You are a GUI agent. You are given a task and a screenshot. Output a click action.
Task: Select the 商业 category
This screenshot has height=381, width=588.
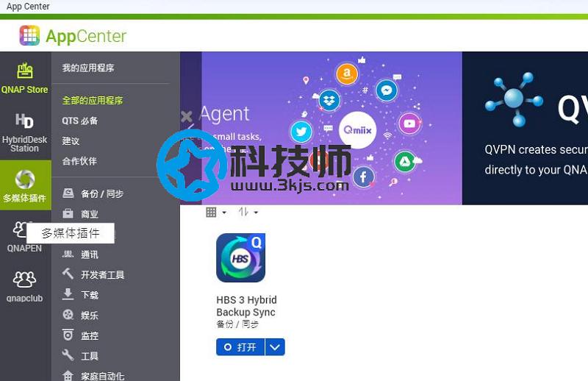point(90,214)
